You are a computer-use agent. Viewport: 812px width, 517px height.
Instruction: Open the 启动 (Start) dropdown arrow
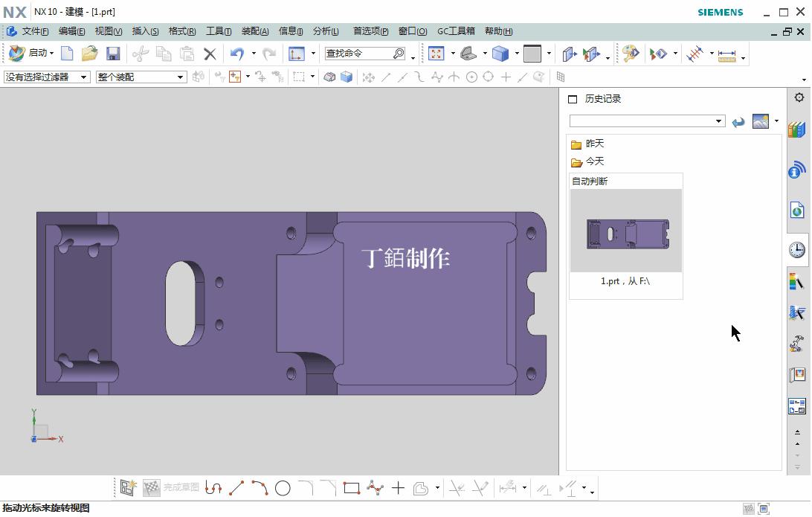pos(52,54)
